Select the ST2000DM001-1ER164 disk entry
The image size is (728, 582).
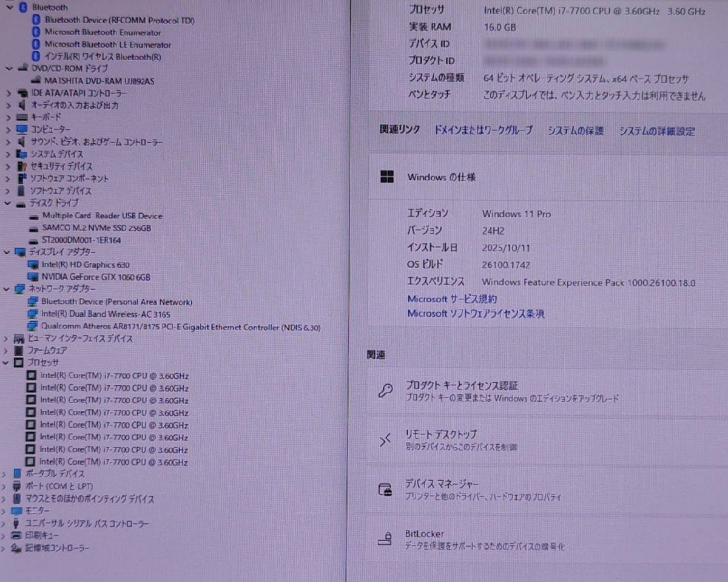coord(81,240)
